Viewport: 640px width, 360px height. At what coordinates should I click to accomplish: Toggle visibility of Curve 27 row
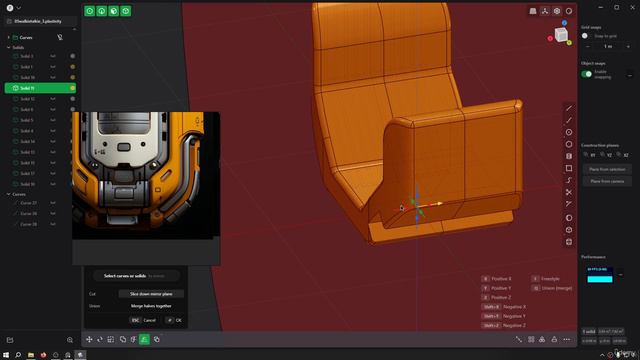pos(53,203)
